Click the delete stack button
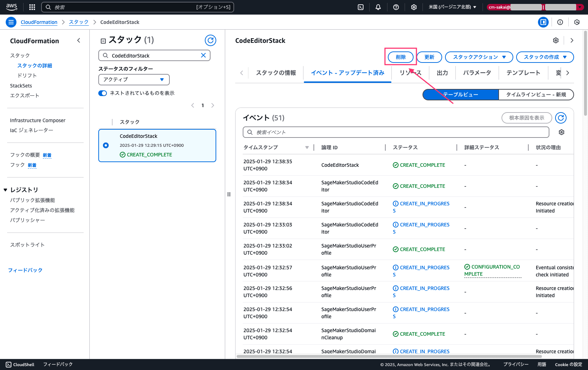The image size is (588, 370). 401,57
